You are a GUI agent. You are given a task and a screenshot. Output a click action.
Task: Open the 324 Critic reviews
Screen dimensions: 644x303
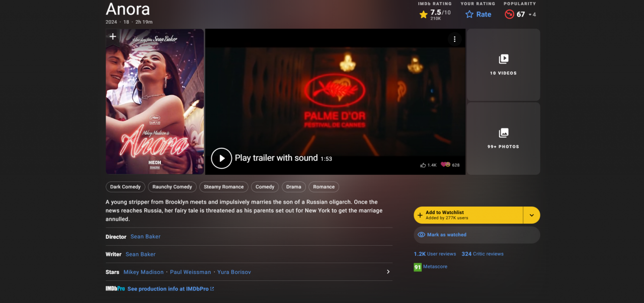pos(482,254)
